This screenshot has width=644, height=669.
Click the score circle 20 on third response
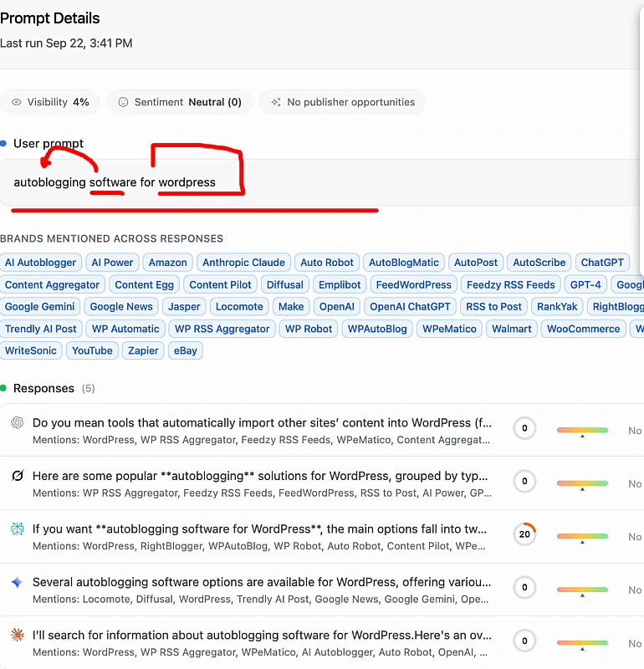(x=524, y=534)
